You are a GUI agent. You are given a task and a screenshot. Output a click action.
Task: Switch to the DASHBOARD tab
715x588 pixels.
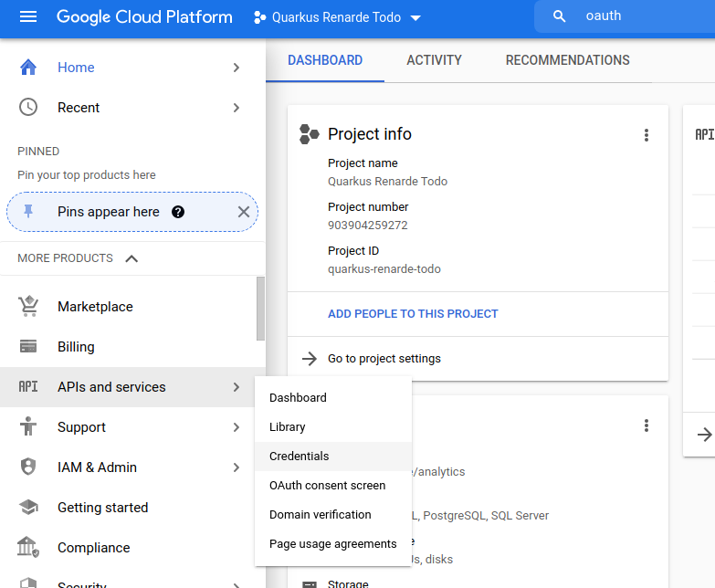[325, 60]
